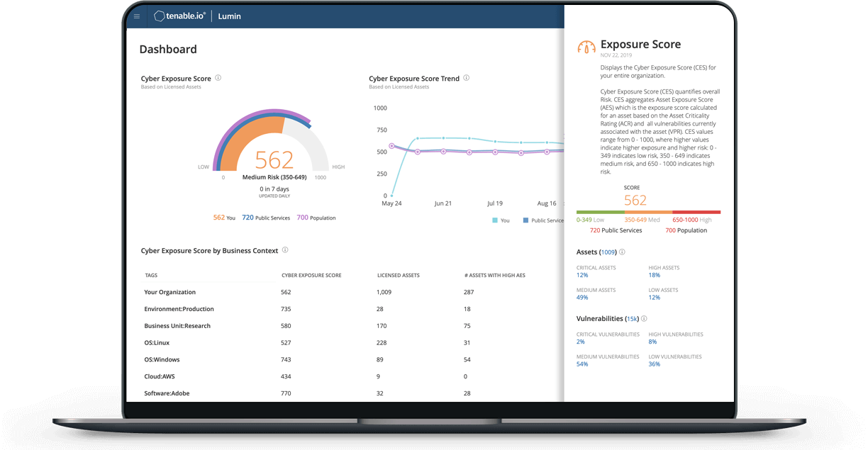Click the Lumin product label

click(x=229, y=16)
